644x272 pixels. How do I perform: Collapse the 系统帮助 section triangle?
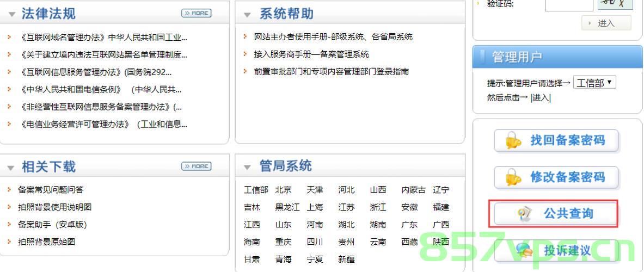(247, 15)
